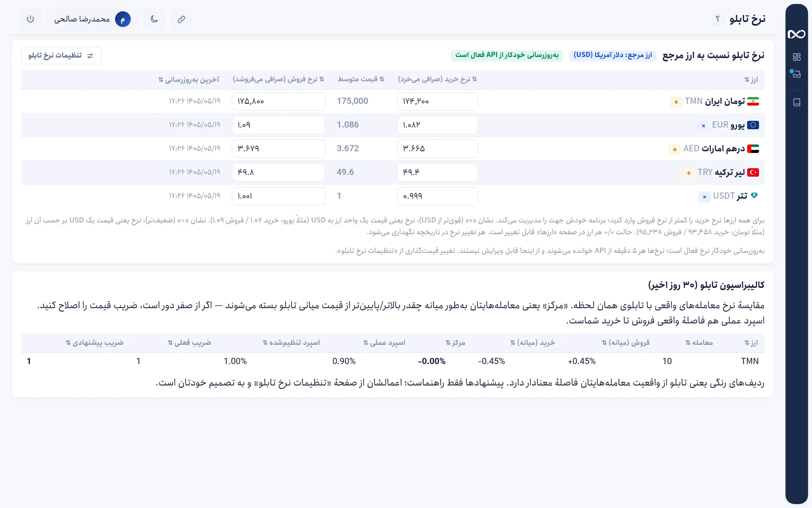Click the average price 175,000
The width and height of the screenshot is (812, 508).
[x=352, y=101]
